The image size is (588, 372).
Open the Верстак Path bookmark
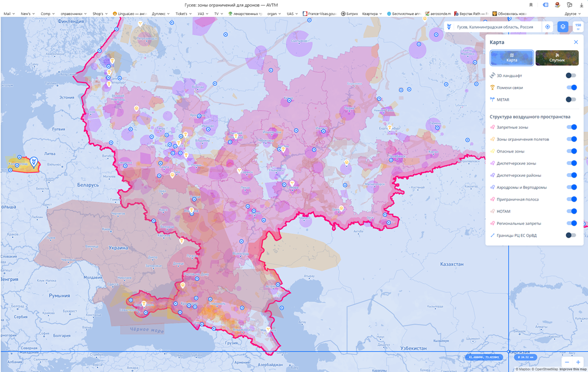[x=471, y=13]
